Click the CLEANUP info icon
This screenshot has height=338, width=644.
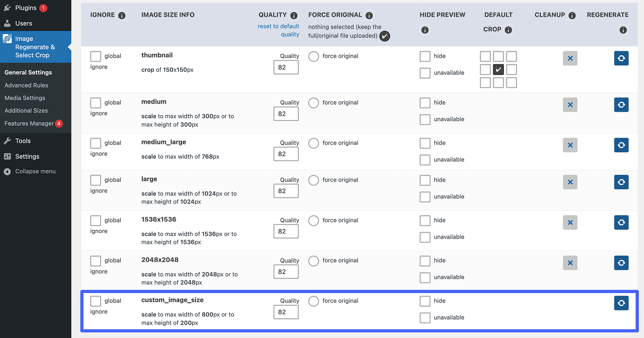tap(573, 15)
